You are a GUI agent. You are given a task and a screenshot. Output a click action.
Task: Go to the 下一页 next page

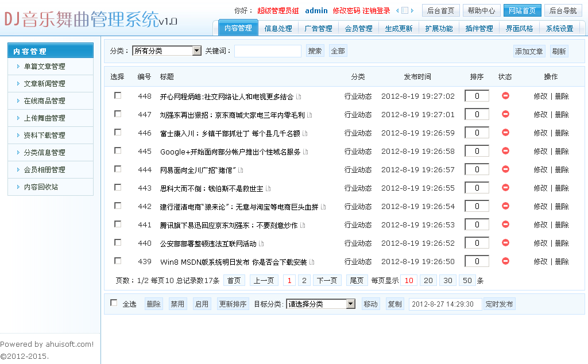pyautogui.click(x=327, y=280)
